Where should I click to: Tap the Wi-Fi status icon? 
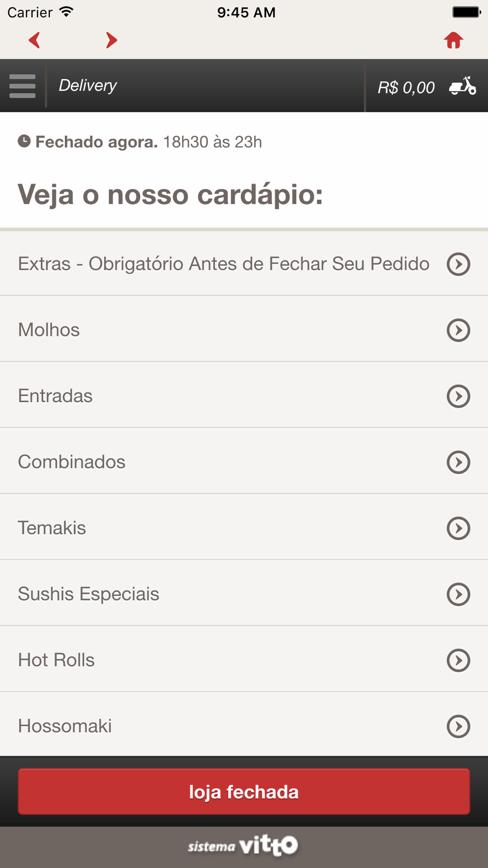tap(66, 12)
